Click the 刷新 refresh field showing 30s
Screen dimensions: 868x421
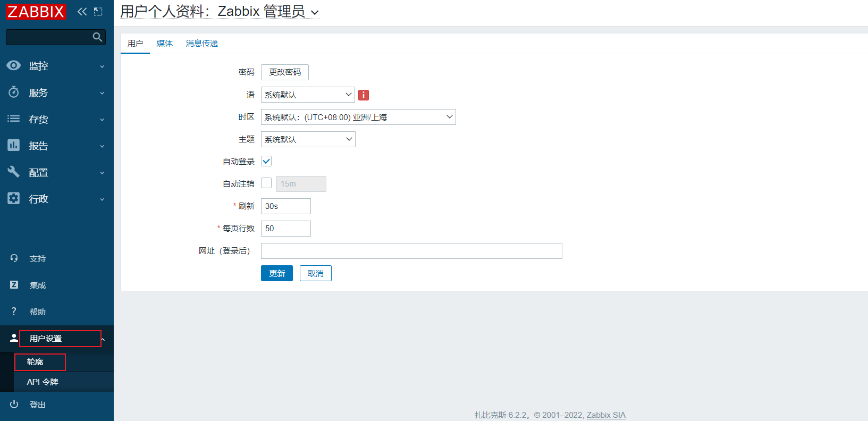tap(286, 206)
